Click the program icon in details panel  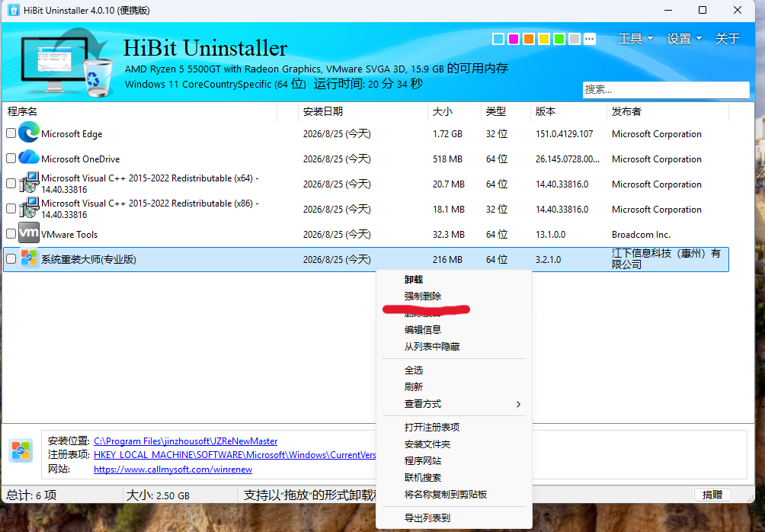(21, 450)
